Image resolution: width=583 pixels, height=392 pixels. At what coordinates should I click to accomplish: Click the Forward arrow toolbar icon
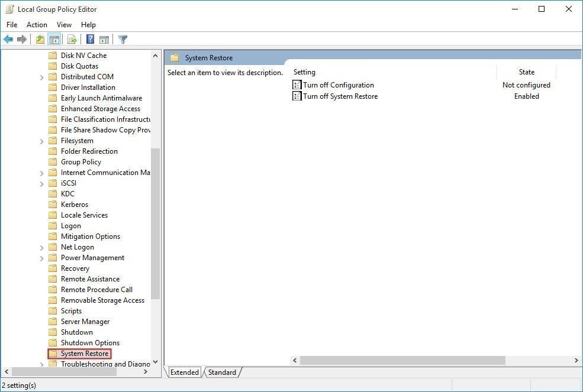[22, 40]
